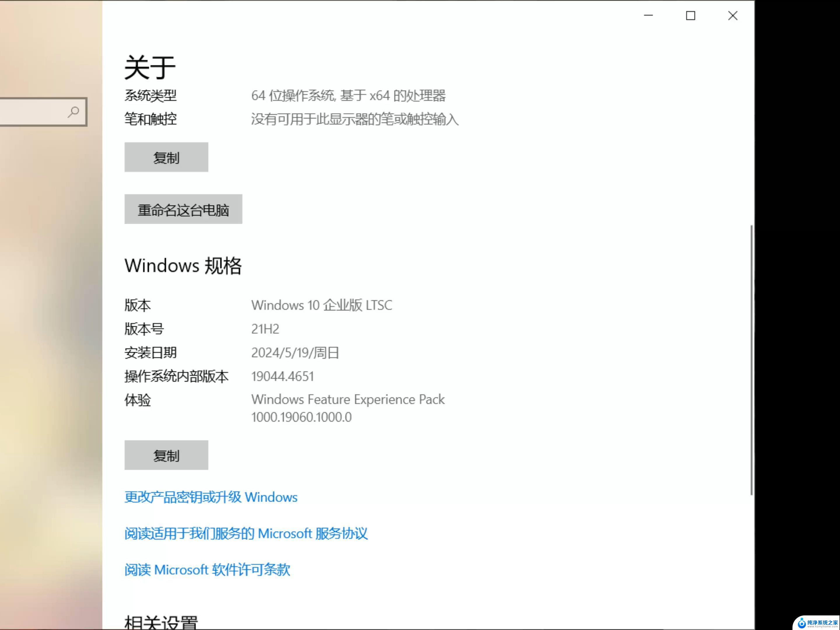Open 阅读 Microsoft 软件许可条款 link
Image resolution: width=840 pixels, height=630 pixels.
tap(207, 570)
